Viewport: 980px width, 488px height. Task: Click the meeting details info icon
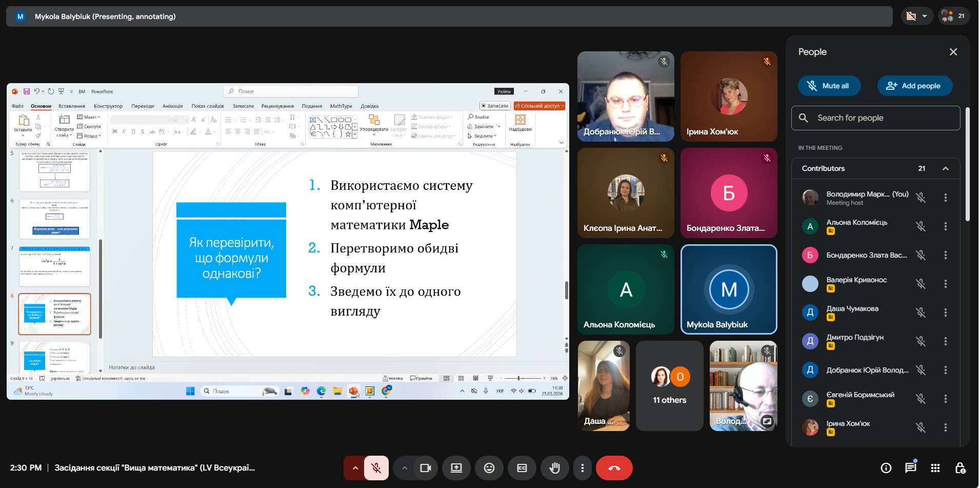[x=886, y=468]
